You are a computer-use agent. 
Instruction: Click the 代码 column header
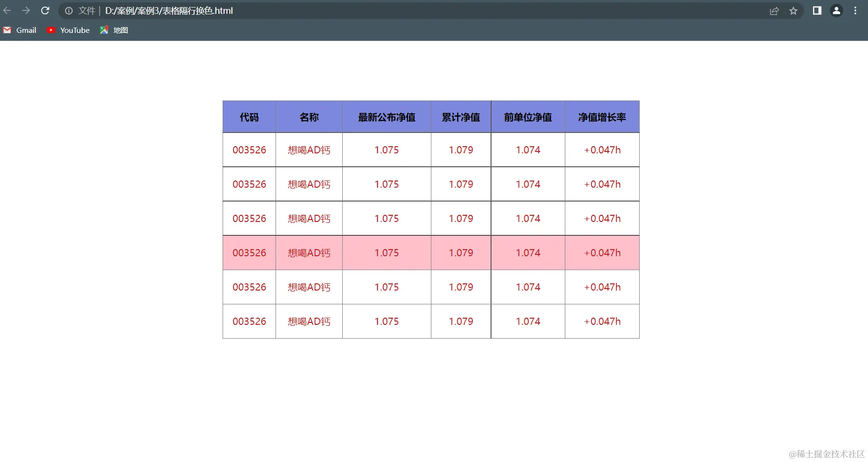coord(249,117)
